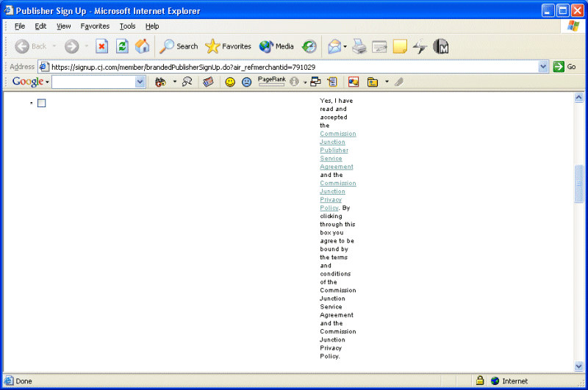Click the highlighter pen icon
The height and width of the screenshot is (390, 588).
(x=399, y=82)
